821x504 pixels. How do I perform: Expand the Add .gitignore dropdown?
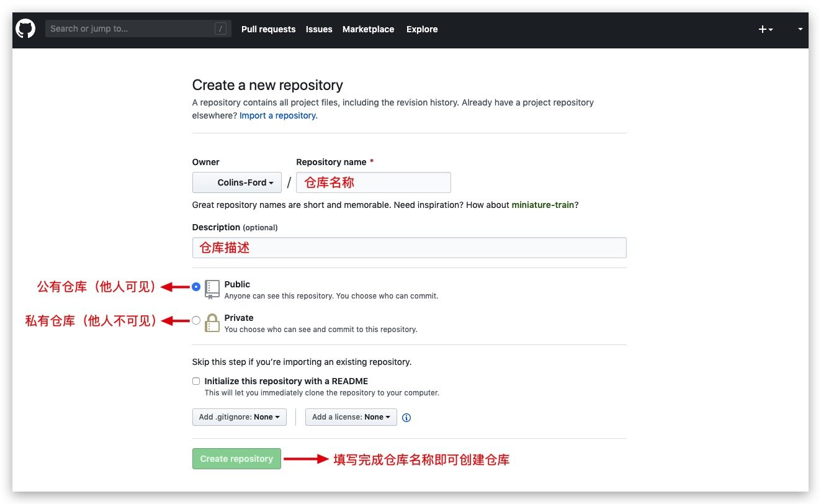click(240, 417)
